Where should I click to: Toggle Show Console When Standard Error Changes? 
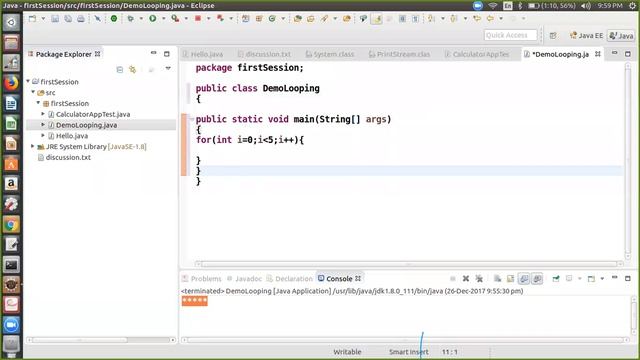(x=537, y=278)
